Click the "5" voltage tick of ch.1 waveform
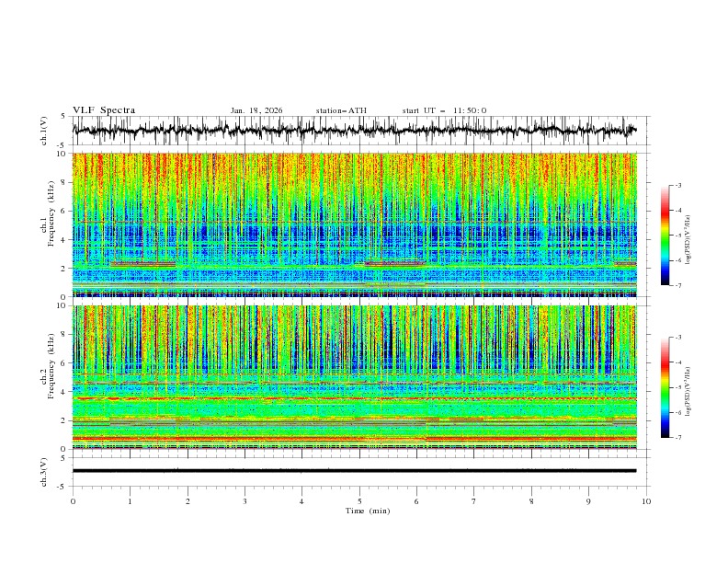The height and width of the screenshot is (563, 728). pos(64,116)
